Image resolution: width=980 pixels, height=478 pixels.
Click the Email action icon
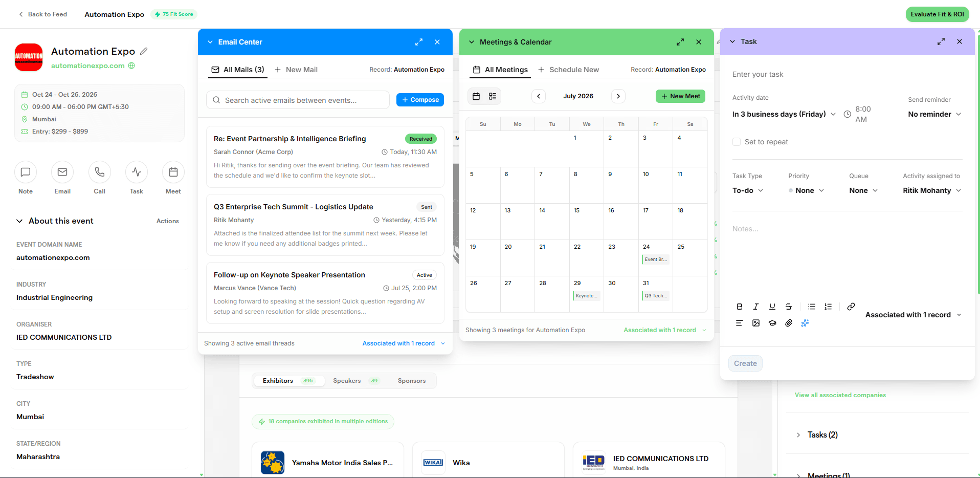62,172
